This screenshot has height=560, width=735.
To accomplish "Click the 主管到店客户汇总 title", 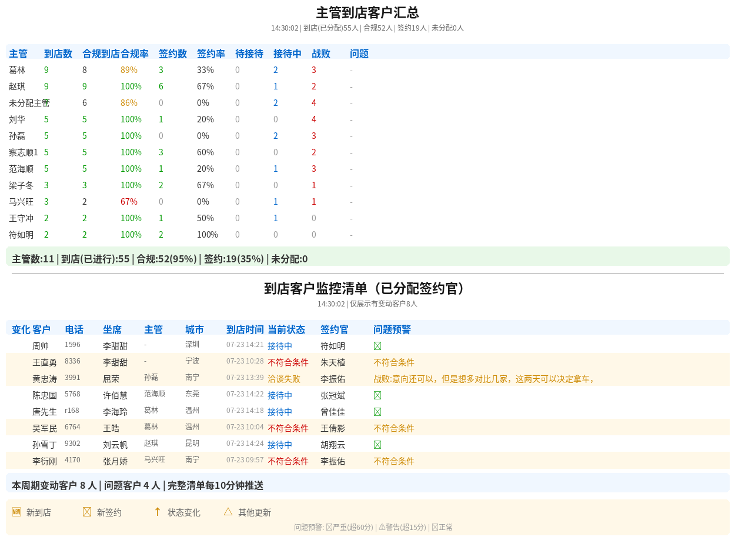I will point(367,13).
